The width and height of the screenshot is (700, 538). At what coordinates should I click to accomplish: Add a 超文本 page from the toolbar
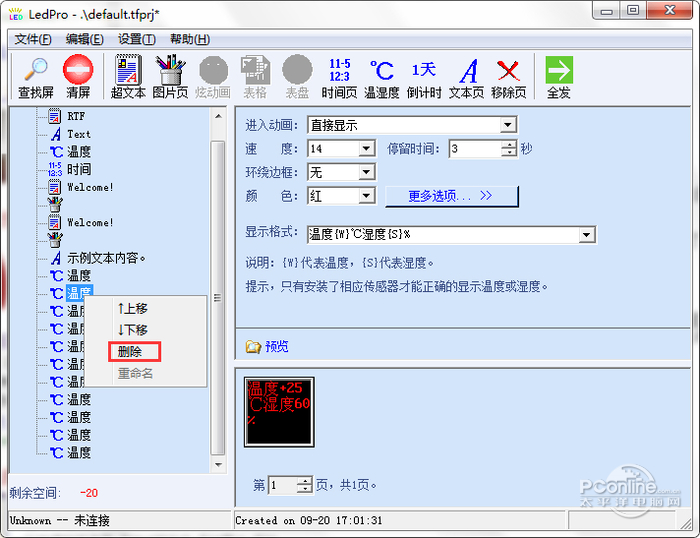pos(129,76)
